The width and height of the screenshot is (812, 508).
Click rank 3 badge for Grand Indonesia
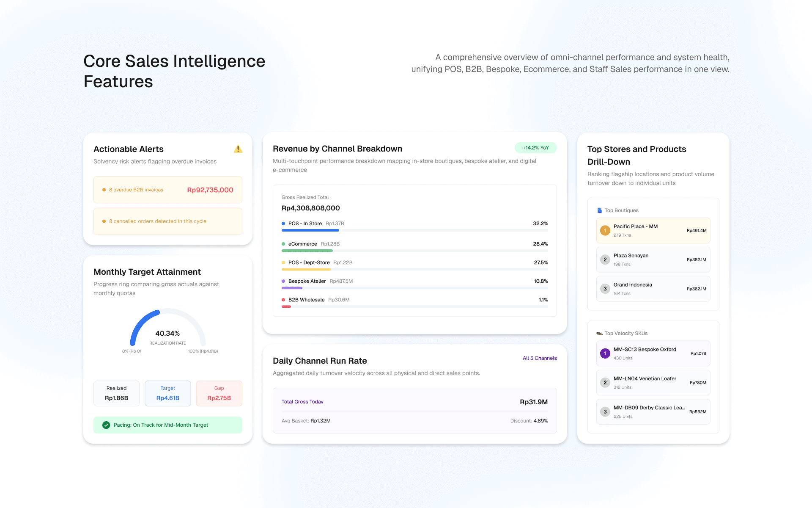tap(605, 289)
